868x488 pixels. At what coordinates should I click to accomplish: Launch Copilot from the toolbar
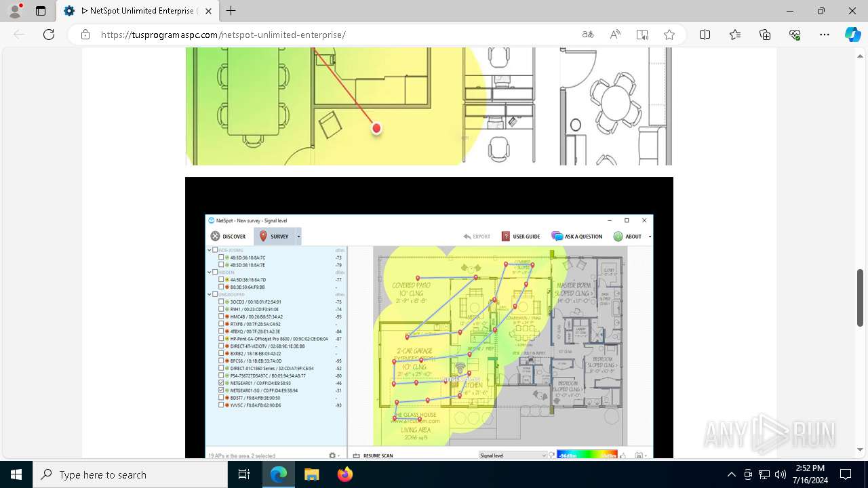pyautogui.click(x=852, y=35)
